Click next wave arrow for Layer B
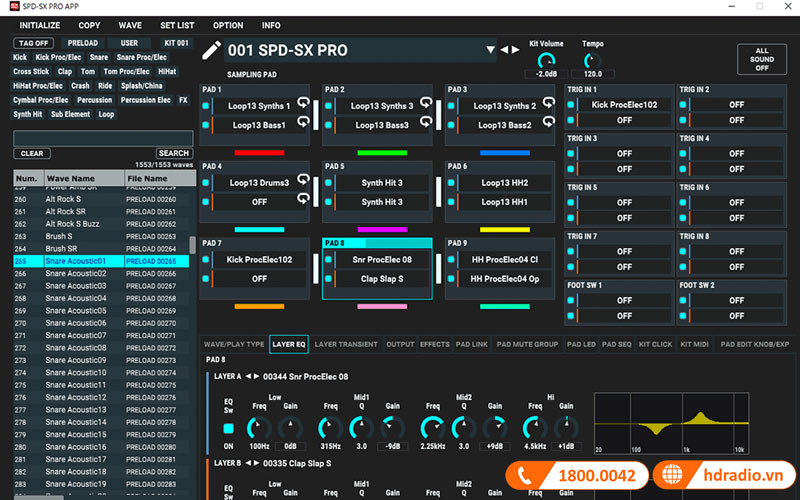This screenshot has width=800, height=500. (x=256, y=463)
